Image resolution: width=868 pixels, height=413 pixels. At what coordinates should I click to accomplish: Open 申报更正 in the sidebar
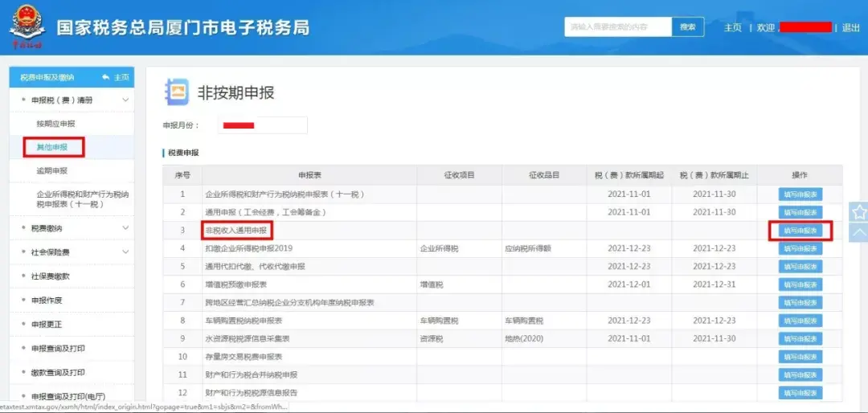[47, 325]
